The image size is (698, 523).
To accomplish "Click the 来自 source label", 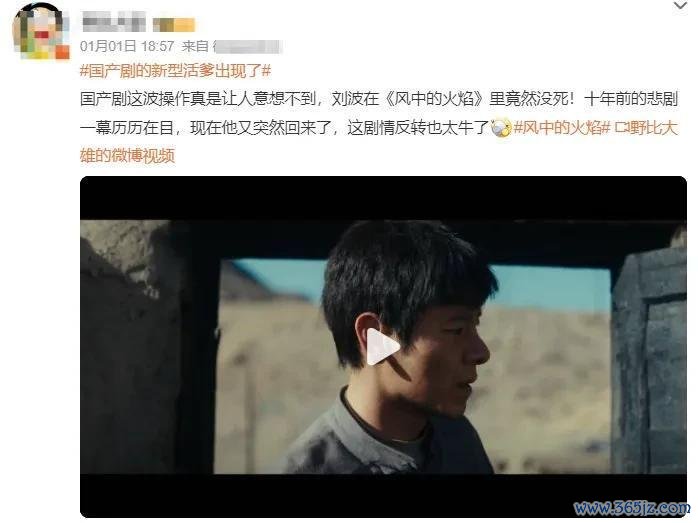I will click(x=195, y=46).
